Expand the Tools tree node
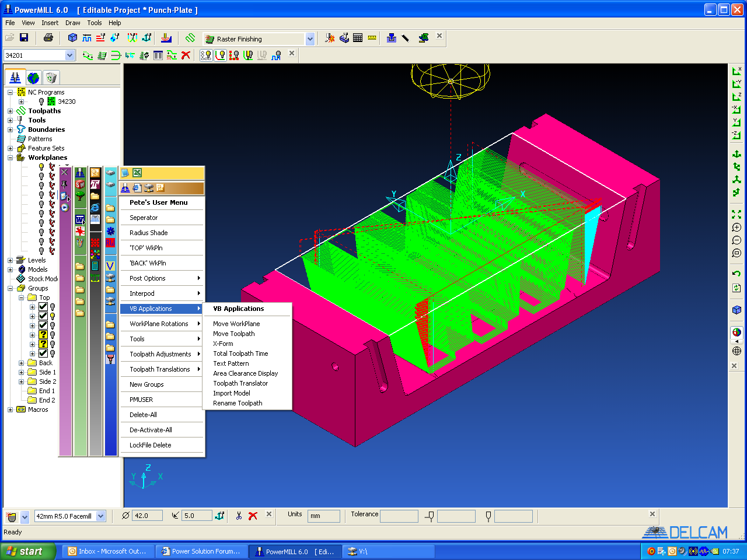This screenshot has height=560, width=747. (x=10, y=120)
